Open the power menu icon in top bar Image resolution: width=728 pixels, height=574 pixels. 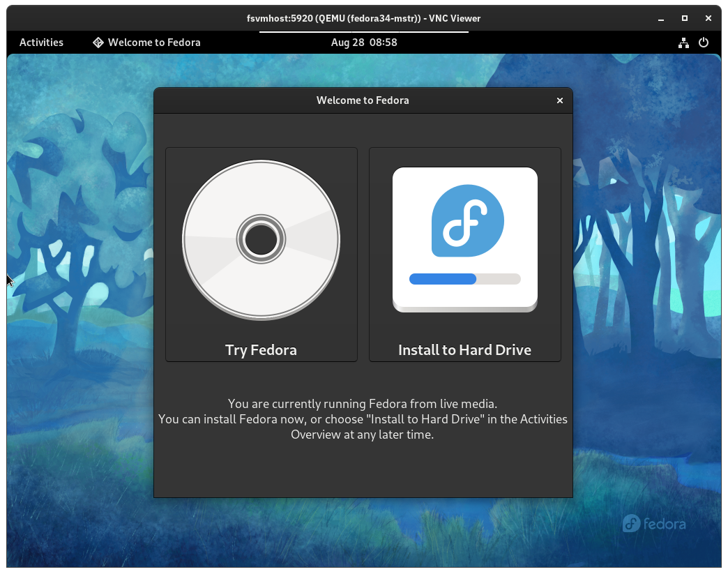(x=704, y=43)
